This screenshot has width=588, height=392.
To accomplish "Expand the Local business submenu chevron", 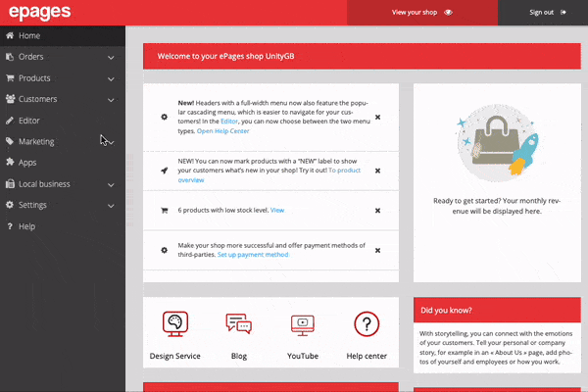I will point(111,185).
